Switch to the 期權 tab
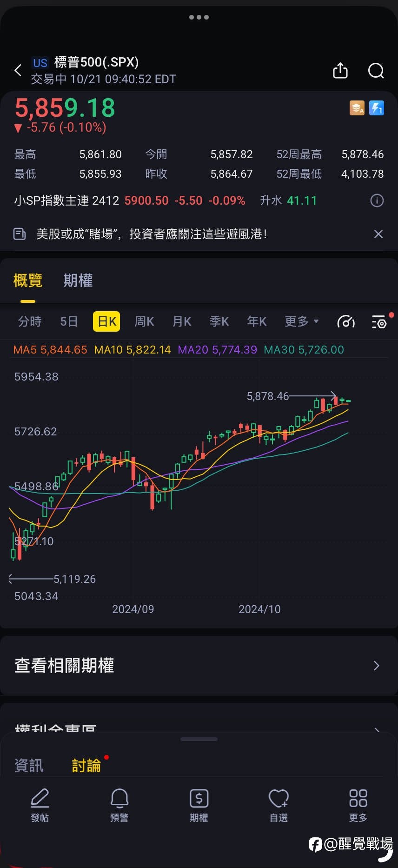398x868 pixels. [78, 280]
